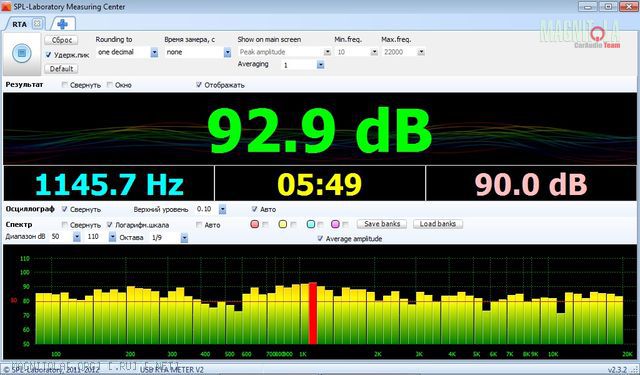Image resolution: width=640 pixels, height=375 pixels.
Task: Check Свернуть in Спектр row
Action: click(64, 224)
